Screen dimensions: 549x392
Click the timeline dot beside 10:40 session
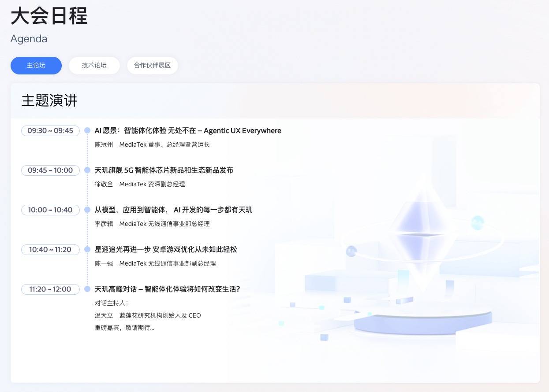87,249
